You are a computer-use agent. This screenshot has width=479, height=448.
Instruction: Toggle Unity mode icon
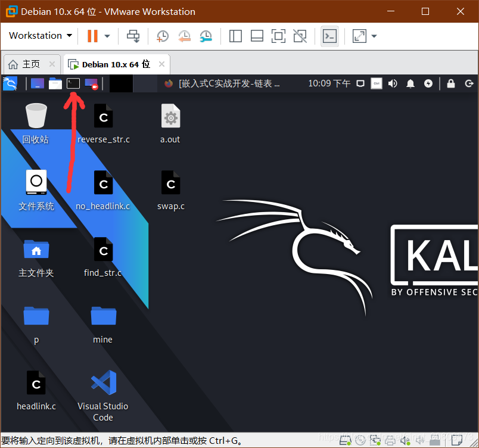300,36
